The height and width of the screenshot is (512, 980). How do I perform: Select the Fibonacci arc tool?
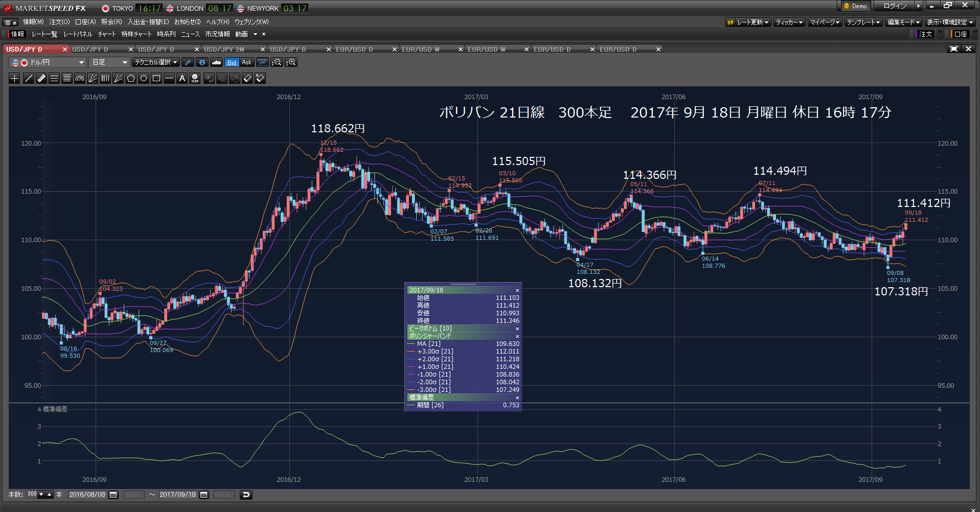coord(80,78)
